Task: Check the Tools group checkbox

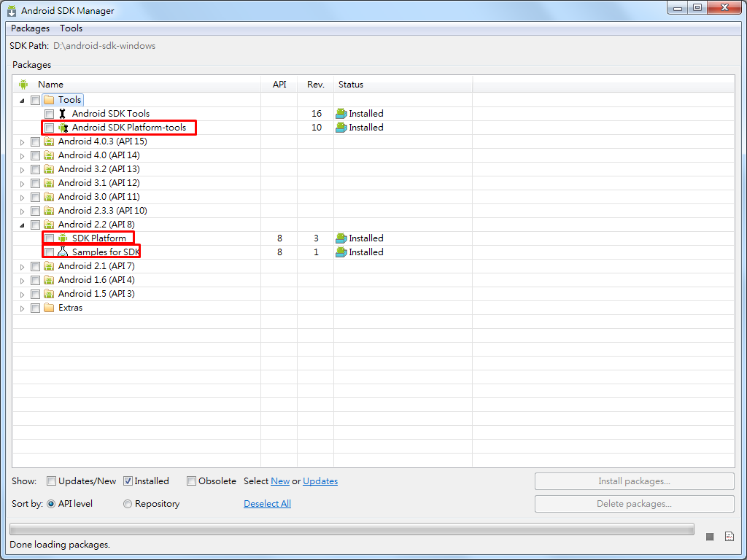Action: (35, 101)
